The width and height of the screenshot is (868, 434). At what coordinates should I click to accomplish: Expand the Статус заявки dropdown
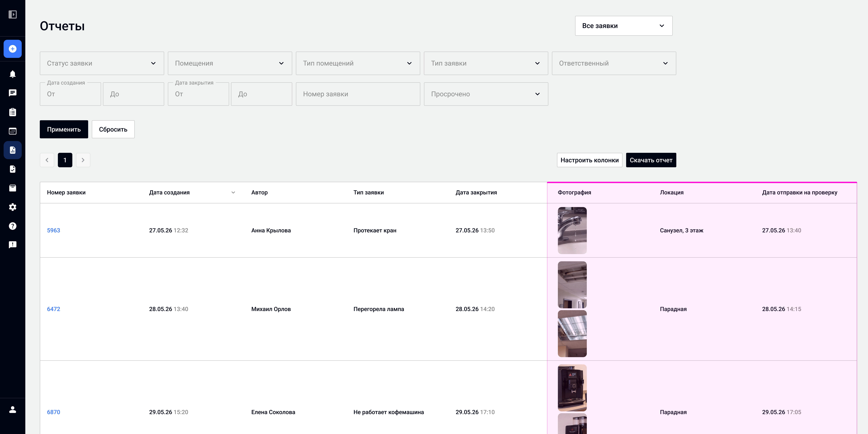(x=102, y=63)
